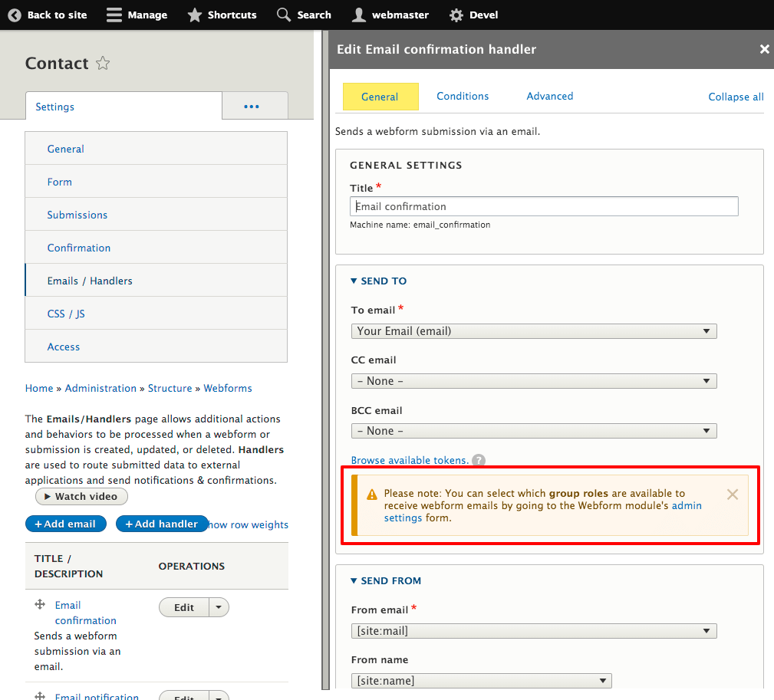The image size is (774, 700).
Task: Click the Webforms breadcrumb link
Action: tap(228, 388)
